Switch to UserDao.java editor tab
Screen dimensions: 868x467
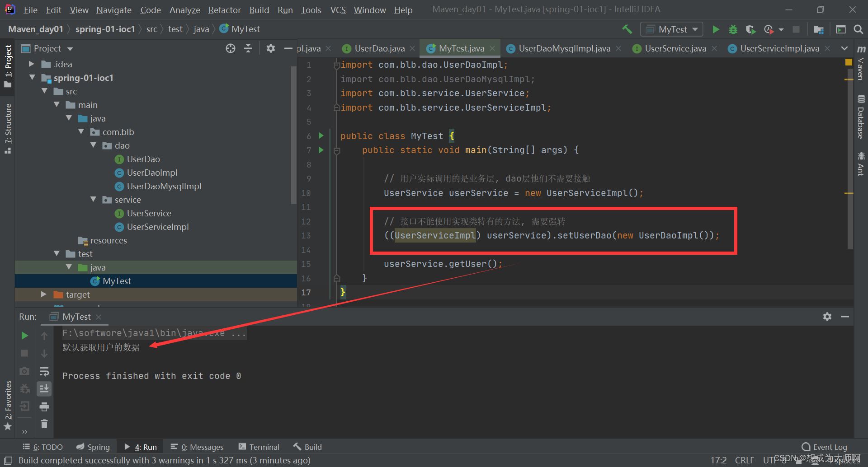[379, 48]
